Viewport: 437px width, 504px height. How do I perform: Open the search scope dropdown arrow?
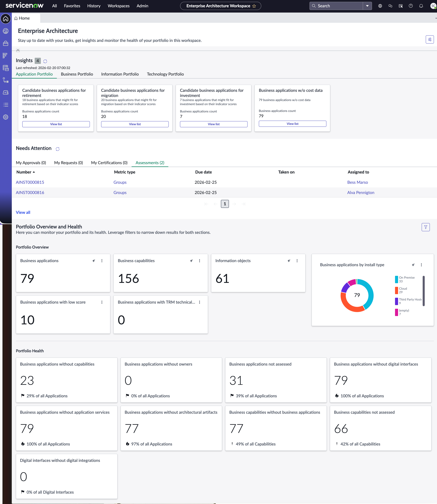pos(367,6)
